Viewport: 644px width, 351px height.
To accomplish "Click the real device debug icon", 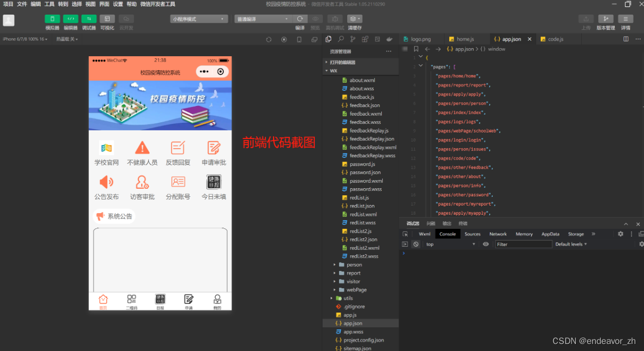I will 335,19.
